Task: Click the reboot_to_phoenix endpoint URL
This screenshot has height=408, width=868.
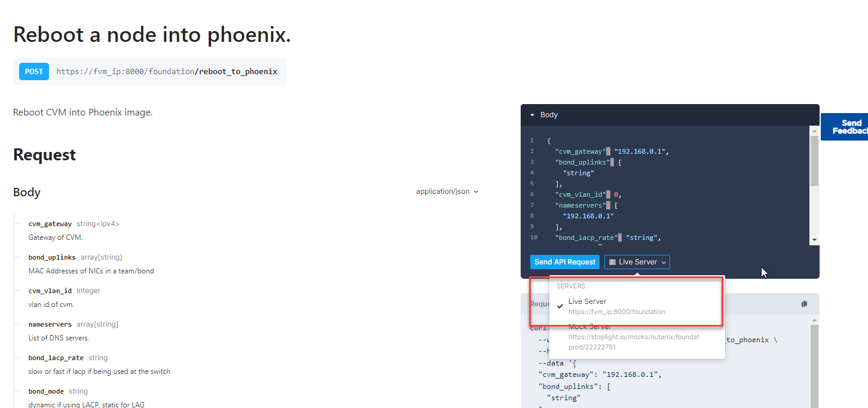Action: pyautogui.click(x=167, y=71)
